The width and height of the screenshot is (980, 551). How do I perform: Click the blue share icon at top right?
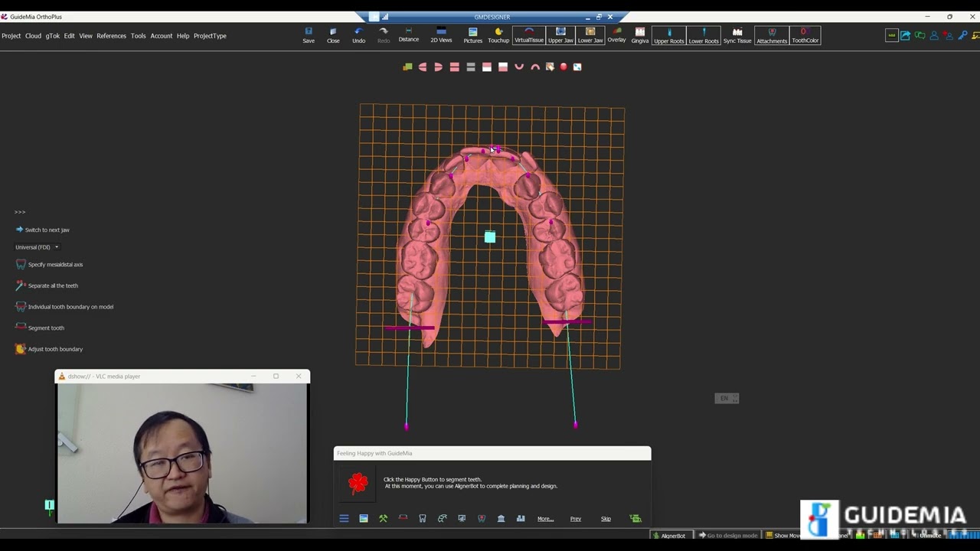pos(906,35)
